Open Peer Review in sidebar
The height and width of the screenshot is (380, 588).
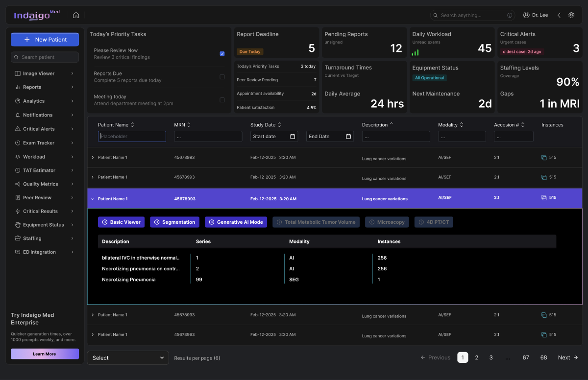[x=45, y=198]
